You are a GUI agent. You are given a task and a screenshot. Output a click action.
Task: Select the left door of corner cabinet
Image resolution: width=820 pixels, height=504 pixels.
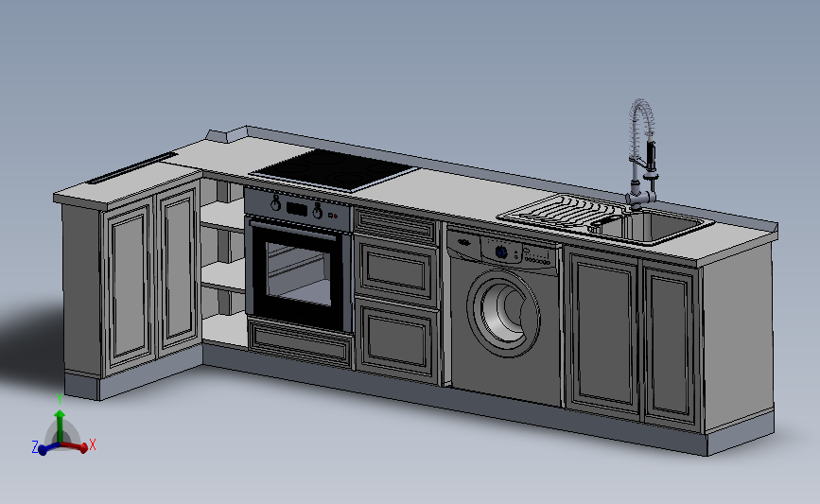(129, 284)
